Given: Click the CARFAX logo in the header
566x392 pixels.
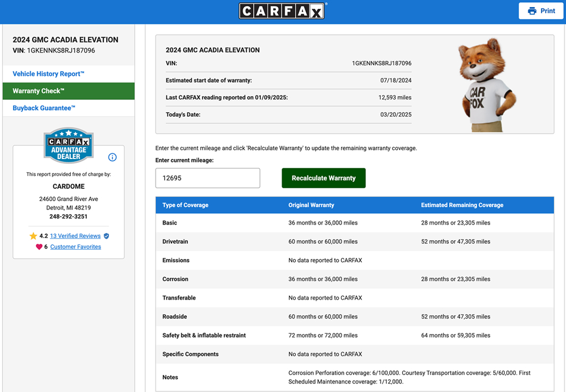Looking at the screenshot, I should pos(282,11).
